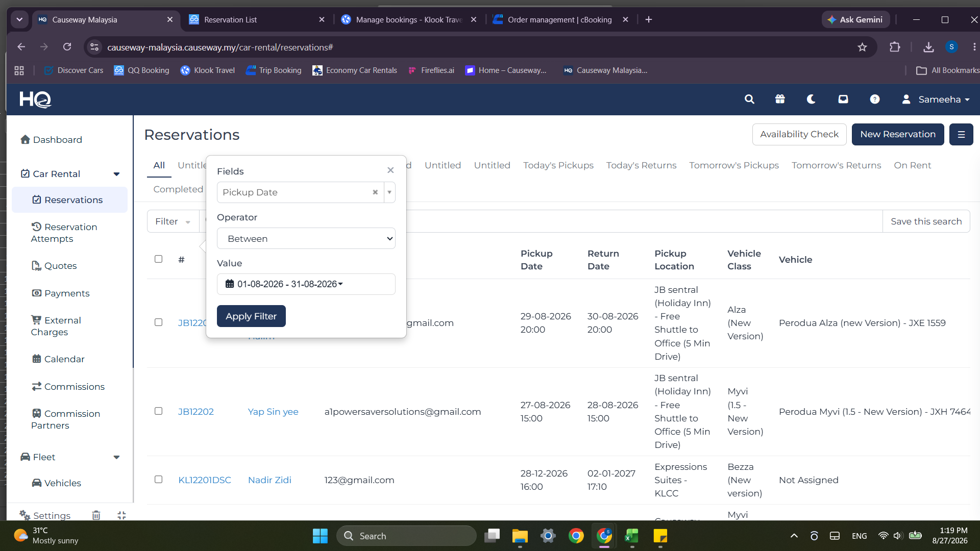Screen dimensions: 980x551
Task: Click the trash icon beside Settings
Action: tap(96, 515)
